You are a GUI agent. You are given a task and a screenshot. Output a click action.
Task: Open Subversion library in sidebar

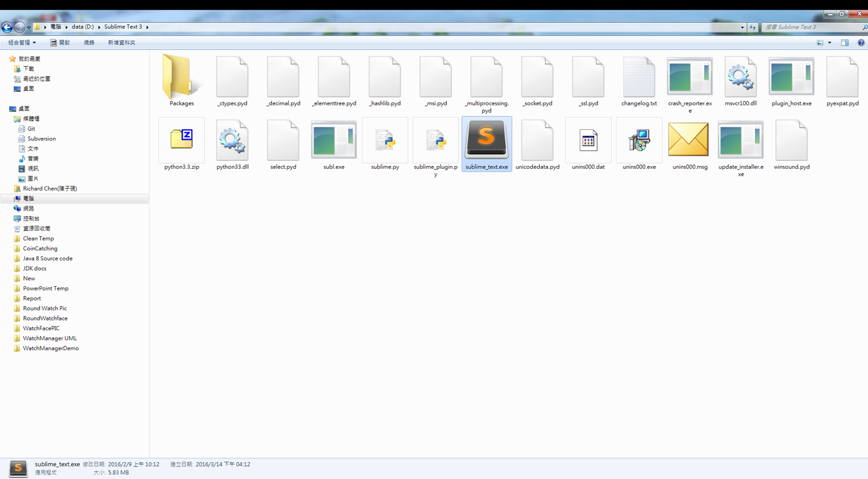(x=41, y=138)
